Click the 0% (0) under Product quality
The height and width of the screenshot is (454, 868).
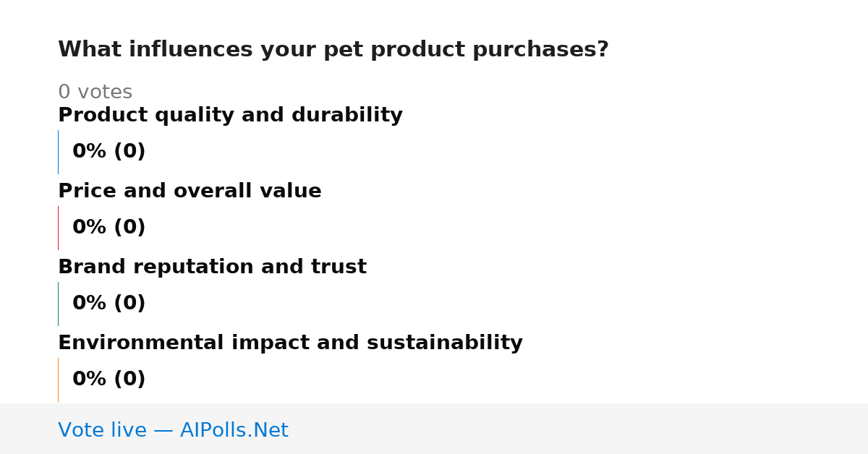[109, 152]
